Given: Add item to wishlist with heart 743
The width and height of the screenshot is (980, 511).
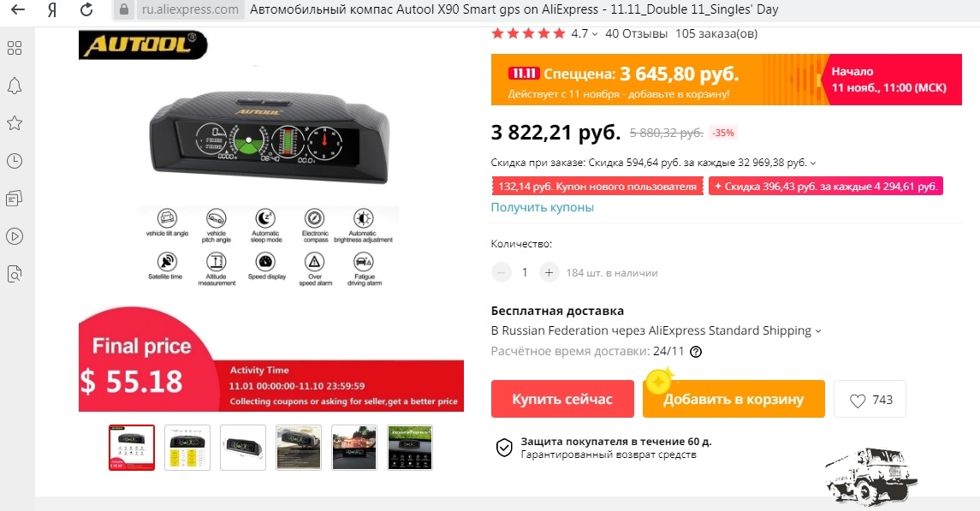Looking at the screenshot, I should [x=870, y=399].
